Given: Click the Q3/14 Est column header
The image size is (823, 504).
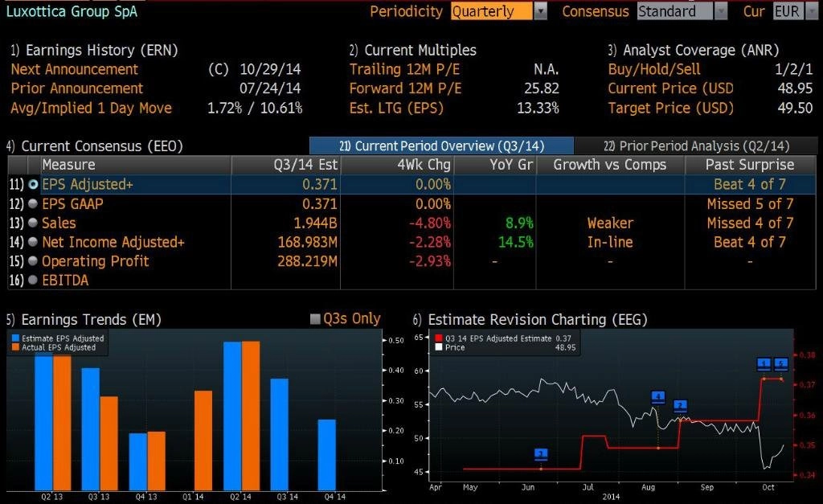Looking at the screenshot, I should pos(286,165).
